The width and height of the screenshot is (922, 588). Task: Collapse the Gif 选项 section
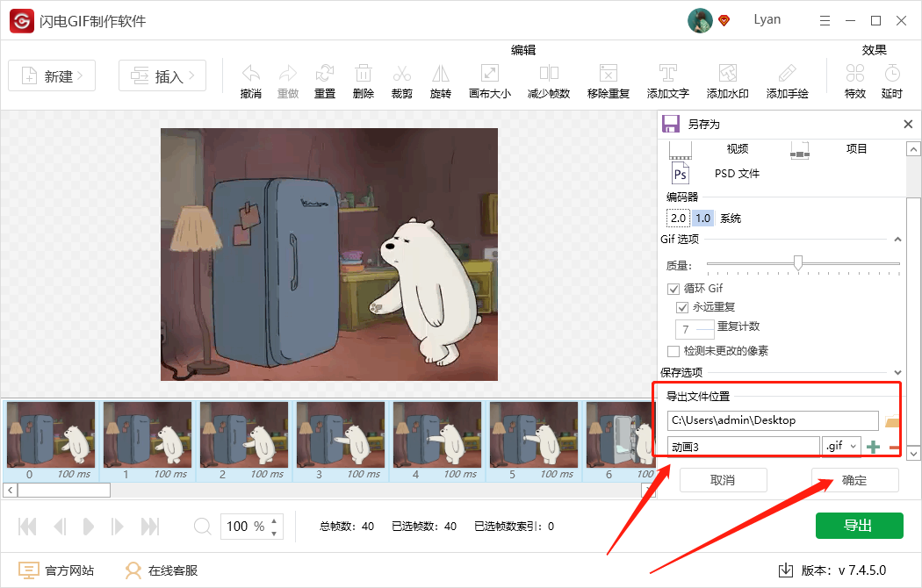click(898, 239)
